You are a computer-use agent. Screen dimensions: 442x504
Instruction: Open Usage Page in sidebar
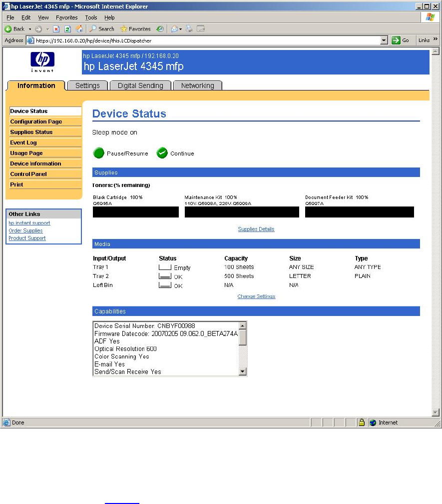[x=45, y=153]
